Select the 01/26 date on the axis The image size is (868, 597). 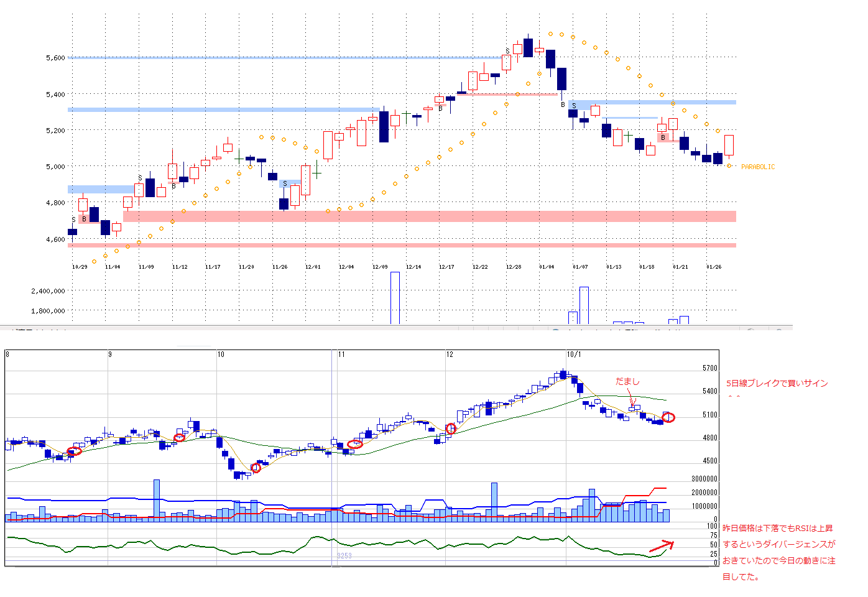click(714, 267)
